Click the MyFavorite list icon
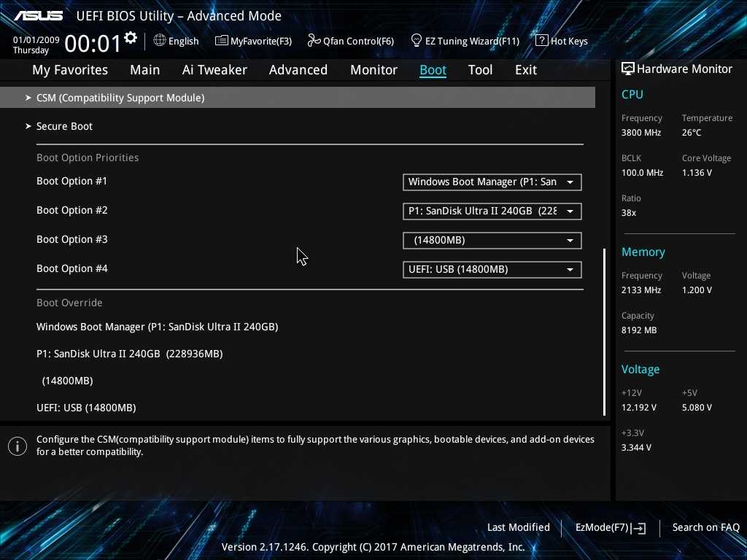Image resolution: width=747 pixels, height=560 pixels. tap(222, 41)
